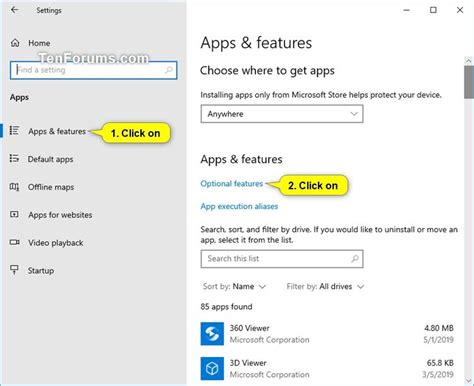
Task: Focus the Find a setting field
Action: tap(93, 70)
